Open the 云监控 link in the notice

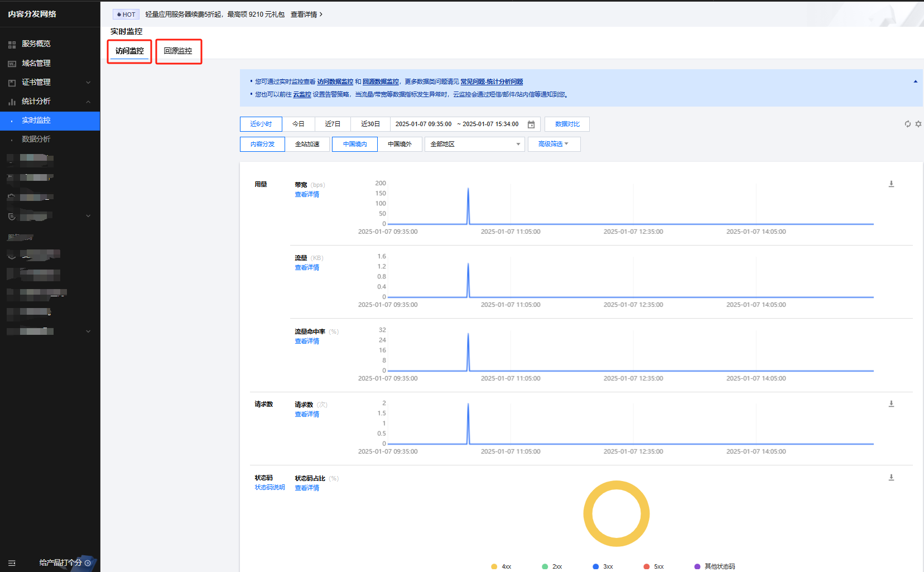point(302,94)
